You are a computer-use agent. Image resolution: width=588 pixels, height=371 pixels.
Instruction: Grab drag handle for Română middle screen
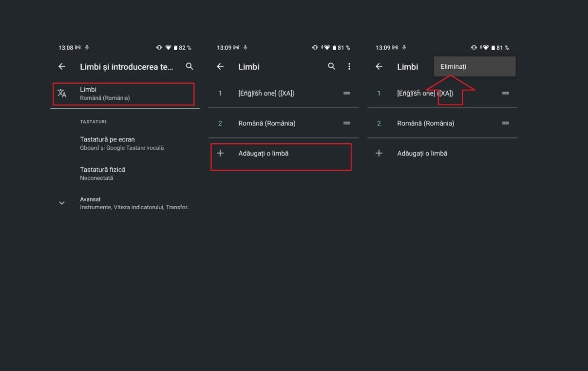coord(347,123)
